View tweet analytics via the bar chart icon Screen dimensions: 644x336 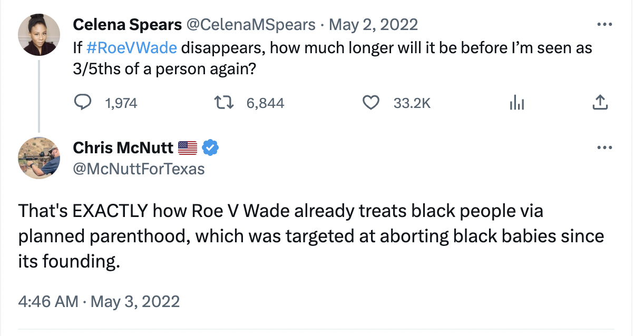[x=517, y=103]
